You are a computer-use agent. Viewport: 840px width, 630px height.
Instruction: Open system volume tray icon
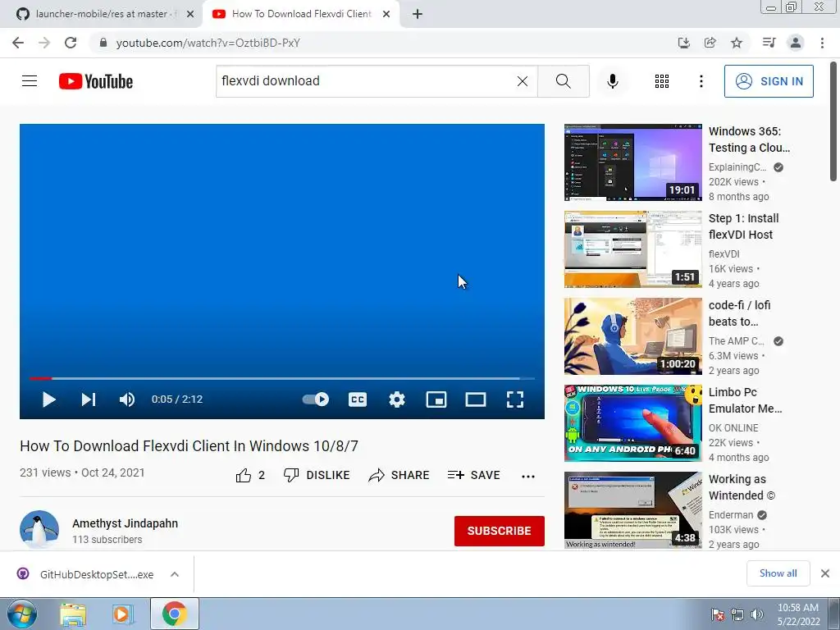tap(756, 615)
